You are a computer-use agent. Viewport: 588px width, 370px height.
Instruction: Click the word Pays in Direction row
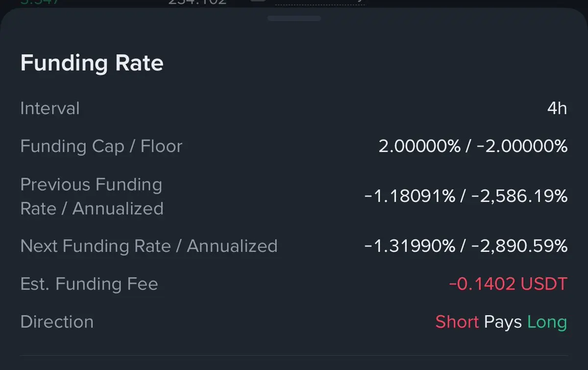503,322
